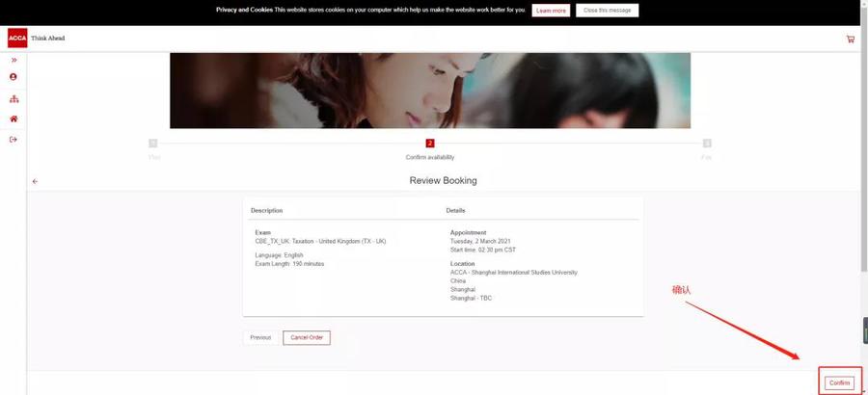Screen dimensions: 868x395
Task: Click the sign-out icon in sidebar
Action: (14, 140)
